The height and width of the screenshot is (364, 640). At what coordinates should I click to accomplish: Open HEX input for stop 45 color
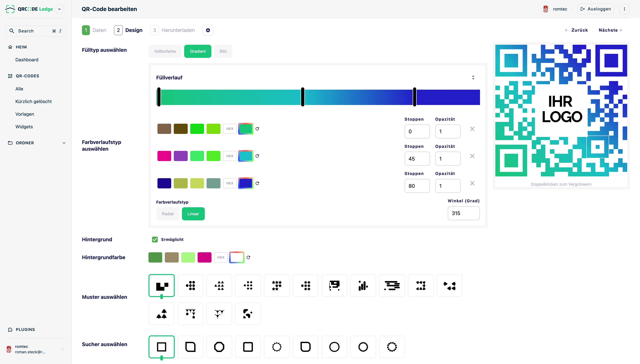pyautogui.click(x=230, y=156)
